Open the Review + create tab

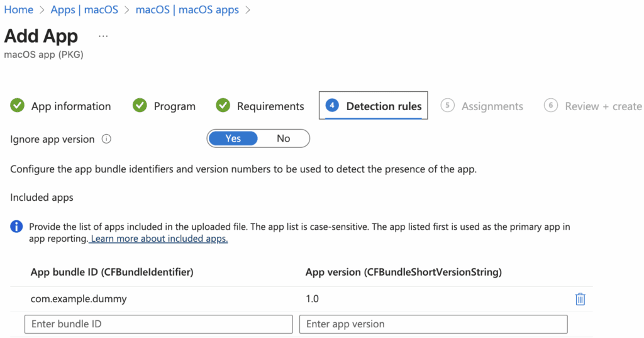(602, 106)
